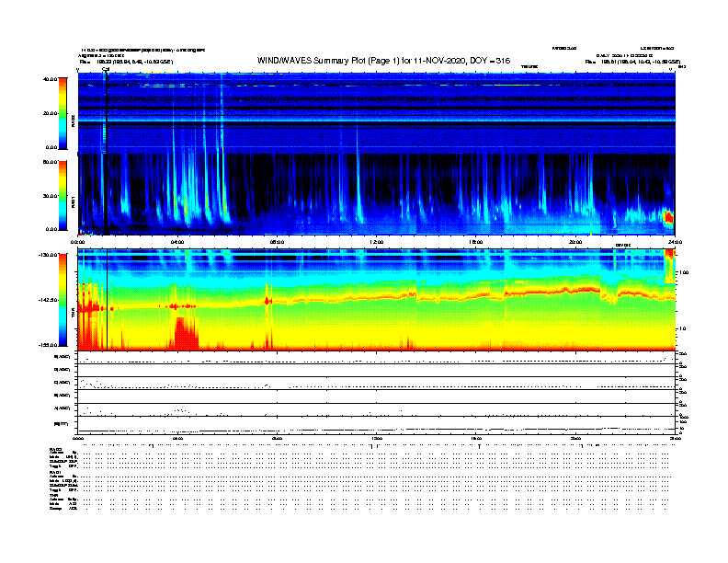The image size is (728, 563).
Task: Click the -130.00 label on TNR scale
Action: click(49, 255)
